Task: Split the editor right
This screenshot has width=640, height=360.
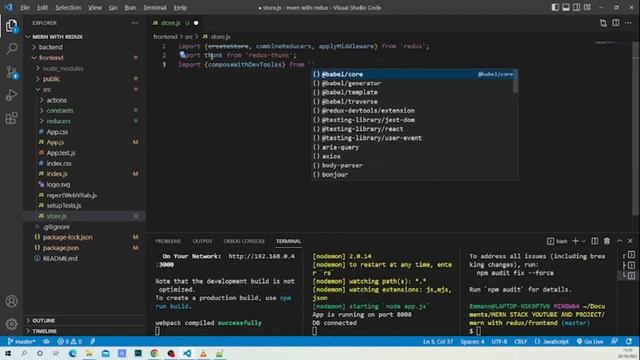Action: (x=616, y=23)
